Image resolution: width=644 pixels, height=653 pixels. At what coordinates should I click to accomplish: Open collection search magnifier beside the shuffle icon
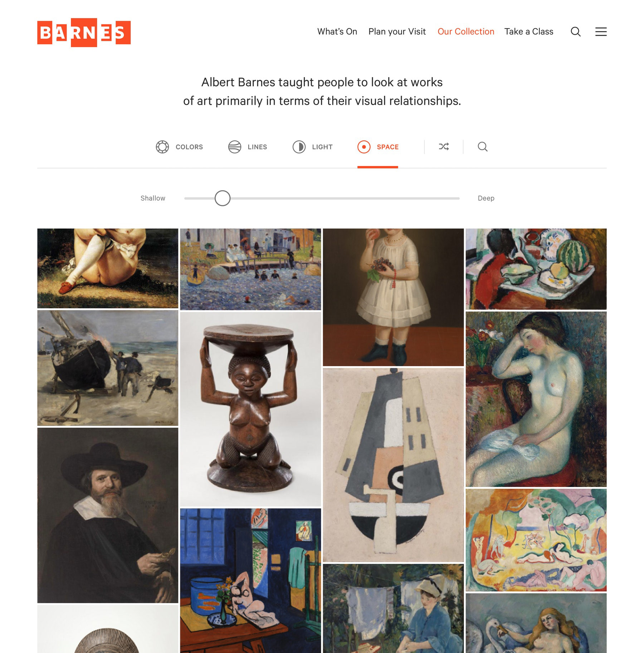pos(483,147)
